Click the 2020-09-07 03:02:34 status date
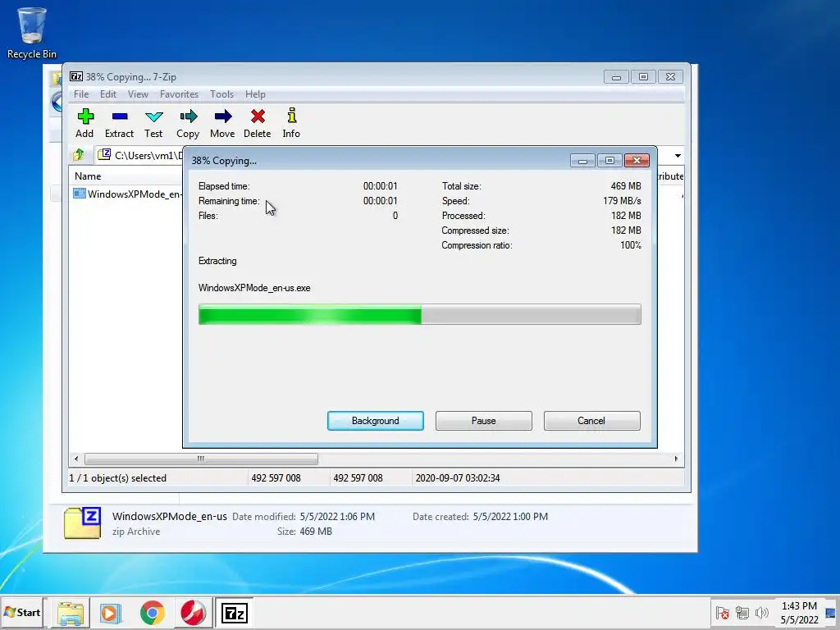 [x=458, y=478]
